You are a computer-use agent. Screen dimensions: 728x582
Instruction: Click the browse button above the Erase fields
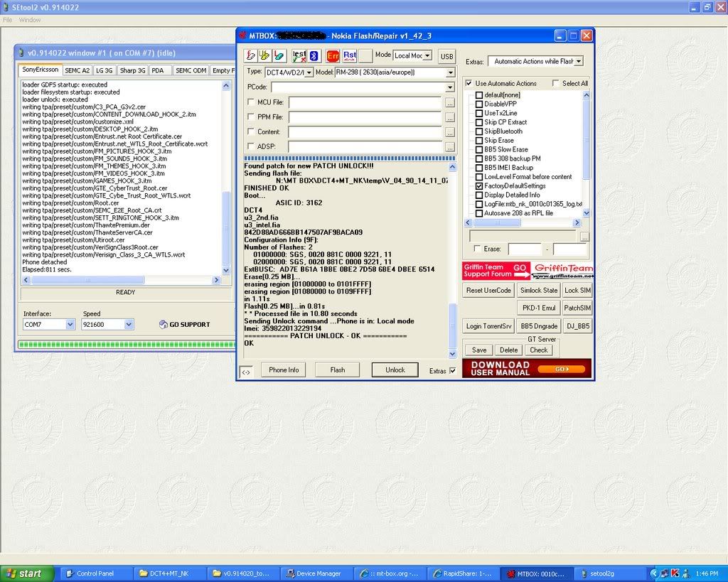[x=584, y=237]
